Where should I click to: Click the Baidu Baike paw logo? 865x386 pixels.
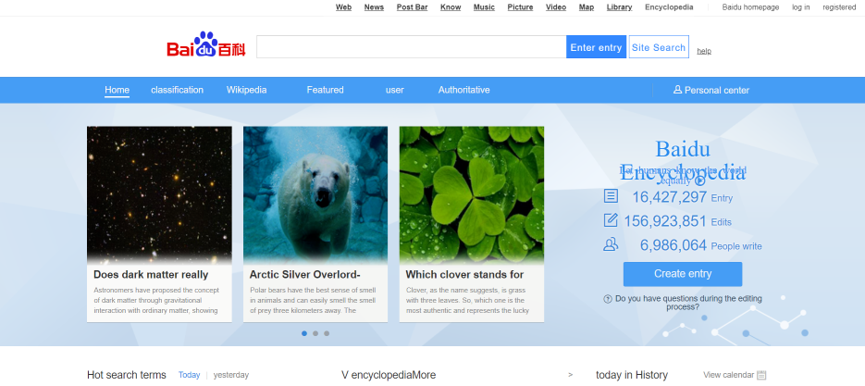(206, 44)
